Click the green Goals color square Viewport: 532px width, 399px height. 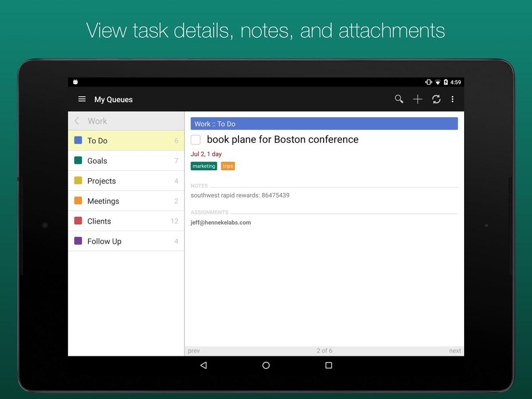pos(78,160)
